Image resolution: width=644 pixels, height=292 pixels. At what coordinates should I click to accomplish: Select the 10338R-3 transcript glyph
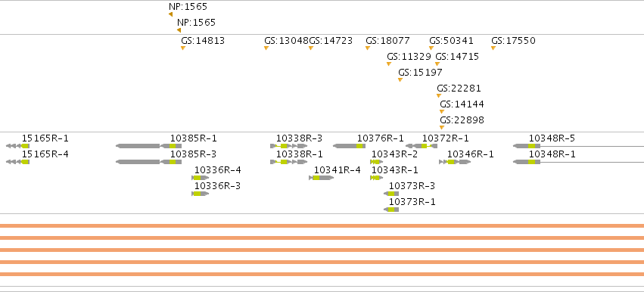(289, 146)
